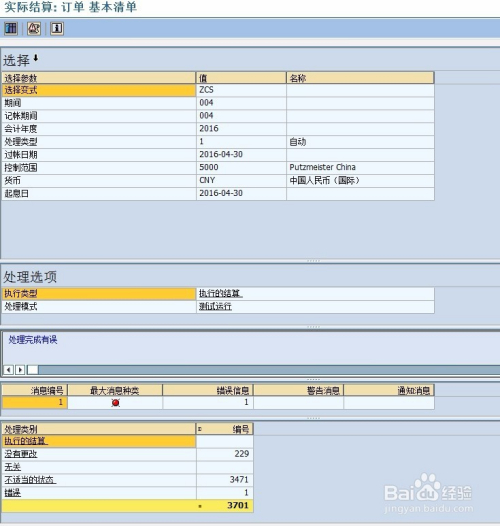Open the 执行的结算 link in 处理类别 list
Viewport: 500px width, 526px height.
pyautogui.click(x=26, y=441)
